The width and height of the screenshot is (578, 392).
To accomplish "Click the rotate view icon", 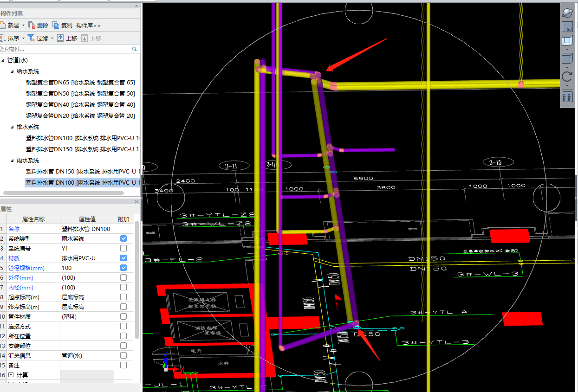I will (x=567, y=77).
